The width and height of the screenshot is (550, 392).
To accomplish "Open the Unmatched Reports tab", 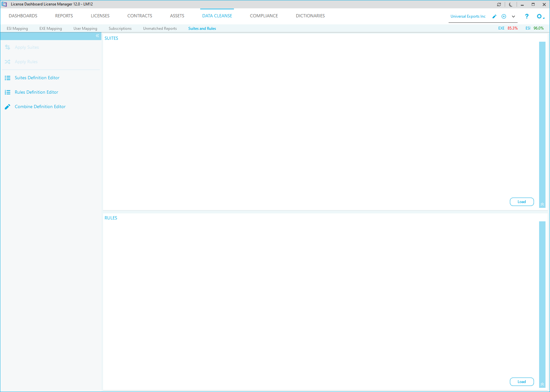I will (160, 29).
